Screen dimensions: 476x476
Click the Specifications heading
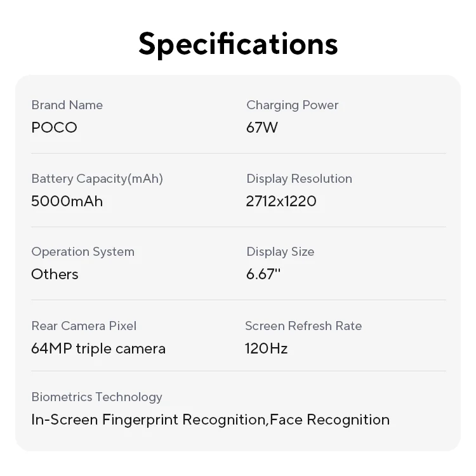pos(238,44)
